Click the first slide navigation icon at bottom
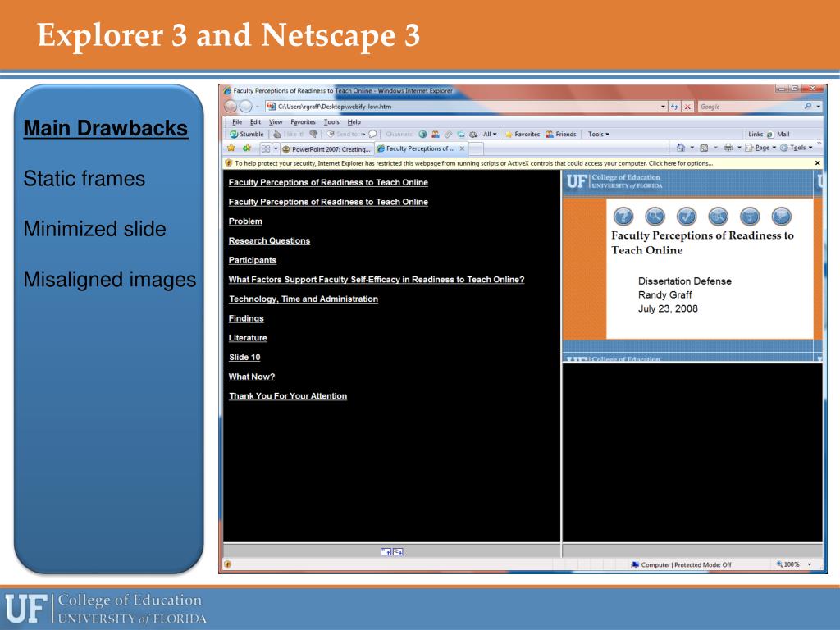Screen dimensions: 840x630 click(386, 551)
